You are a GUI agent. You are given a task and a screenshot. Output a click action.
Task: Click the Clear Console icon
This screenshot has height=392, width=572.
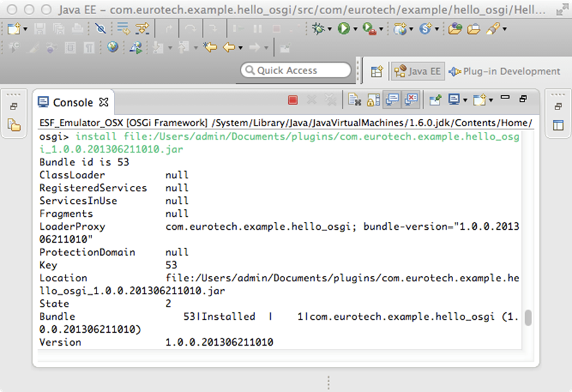(355, 100)
